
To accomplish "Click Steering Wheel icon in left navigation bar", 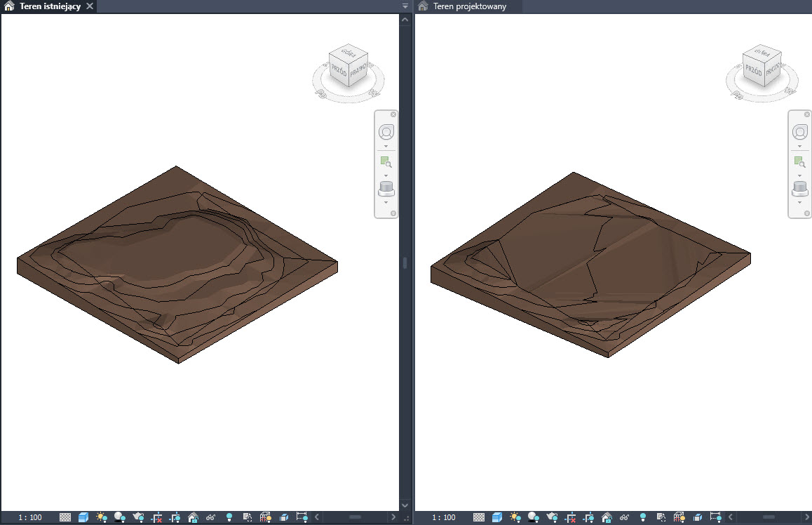I will pyautogui.click(x=386, y=132).
